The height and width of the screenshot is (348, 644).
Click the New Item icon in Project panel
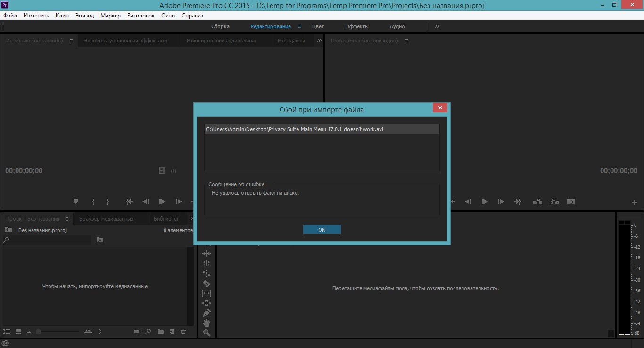[x=172, y=331]
